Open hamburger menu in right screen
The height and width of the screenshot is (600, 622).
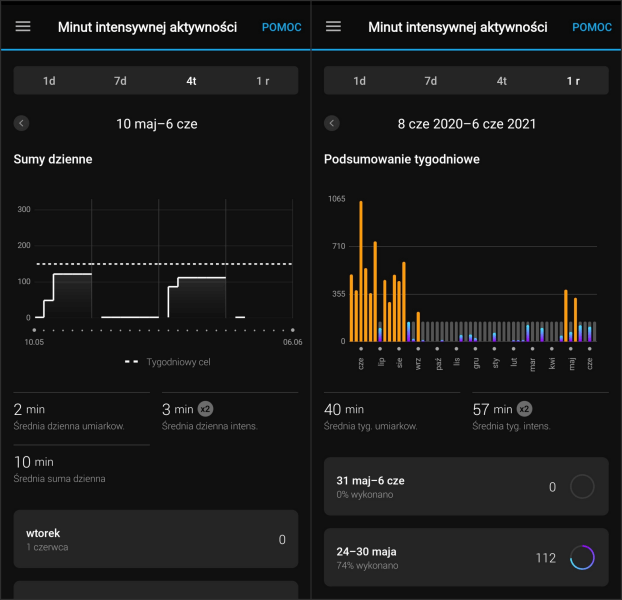(x=333, y=27)
